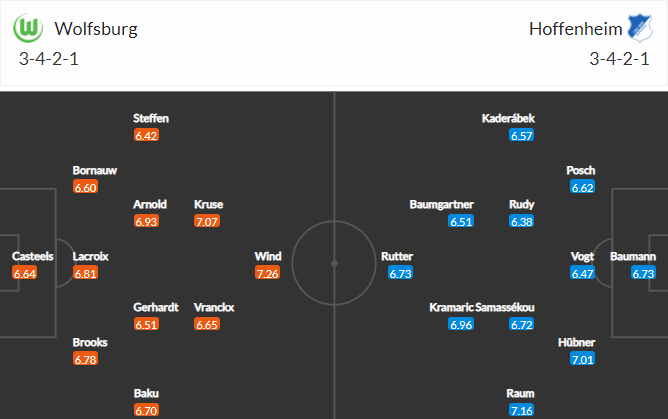Viewport: 668px width, 419px height.
Task: Select player Casteels in goal
Action: coord(26,256)
